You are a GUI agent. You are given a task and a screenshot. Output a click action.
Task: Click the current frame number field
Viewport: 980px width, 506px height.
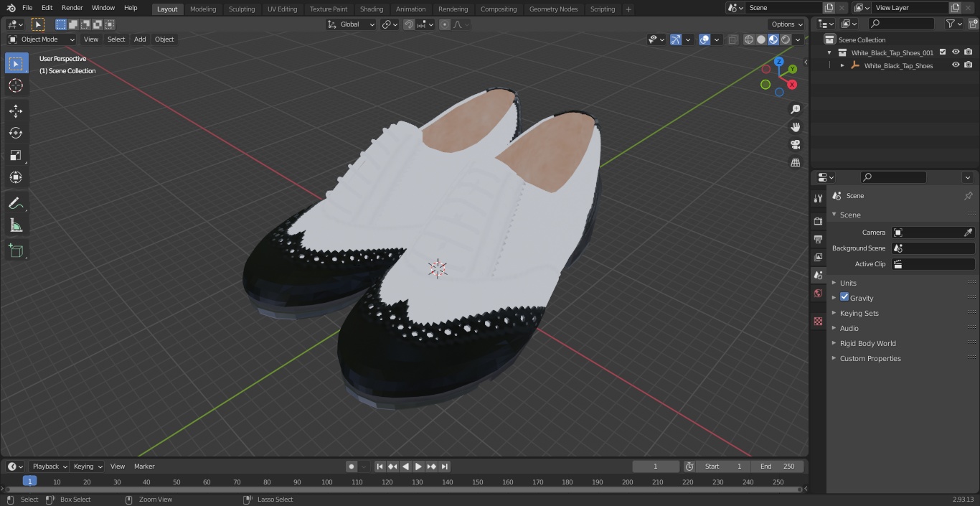tap(656, 467)
